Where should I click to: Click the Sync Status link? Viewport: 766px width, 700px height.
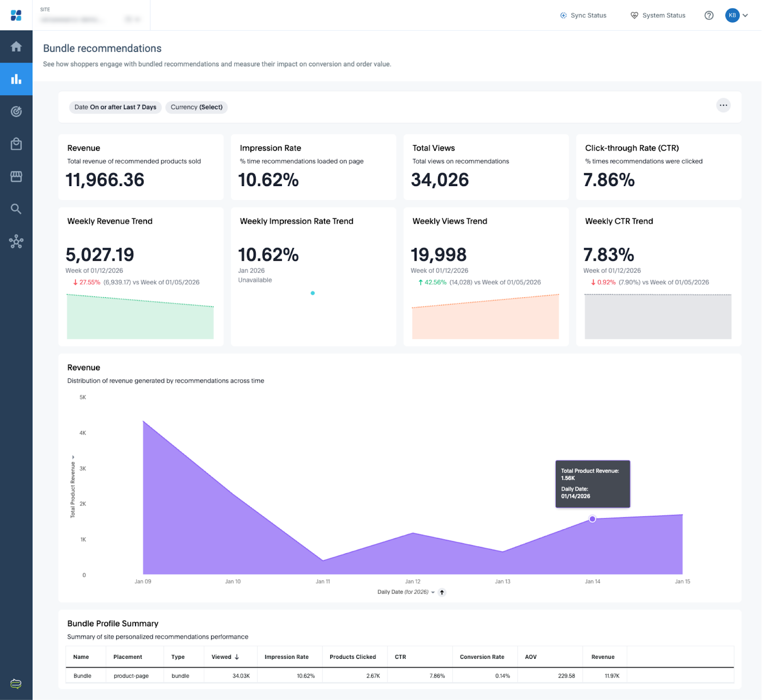(x=583, y=15)
